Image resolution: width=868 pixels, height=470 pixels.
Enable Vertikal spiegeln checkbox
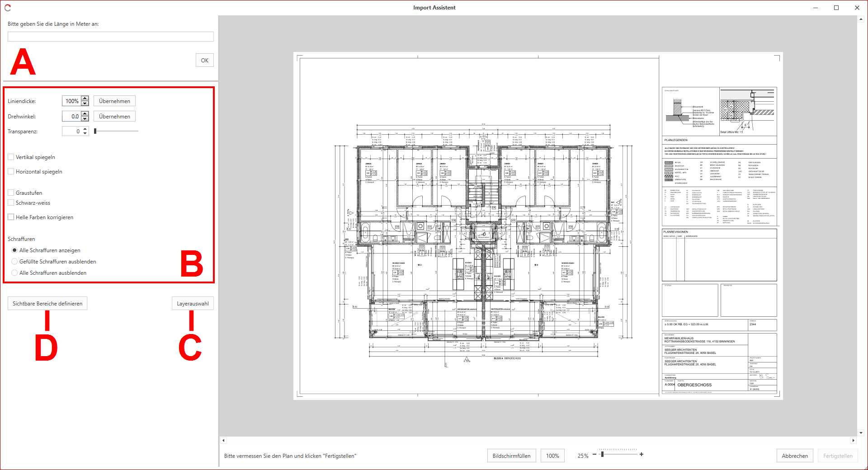[11, 157]
